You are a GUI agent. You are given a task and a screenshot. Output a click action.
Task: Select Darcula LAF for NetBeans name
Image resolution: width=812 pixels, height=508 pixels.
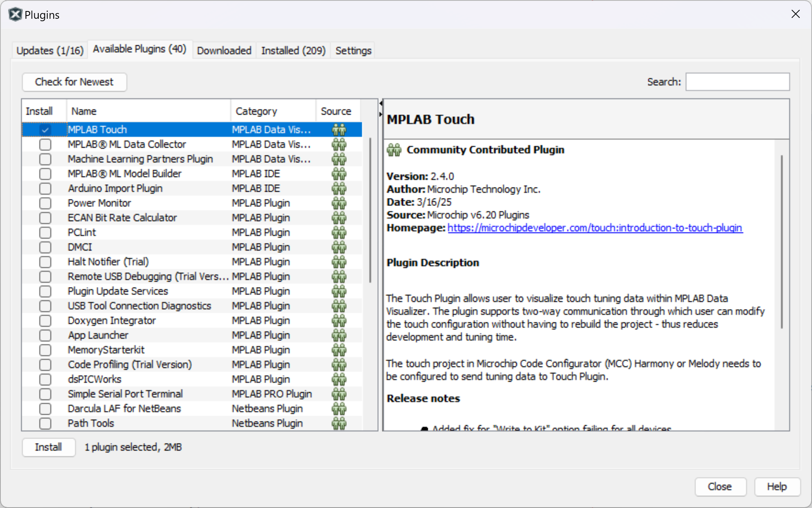pyautogui.click(x=124, y=409)
